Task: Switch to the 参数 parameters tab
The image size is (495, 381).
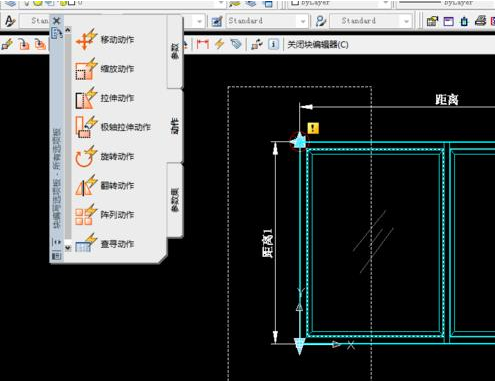Action: coord(175,52)
